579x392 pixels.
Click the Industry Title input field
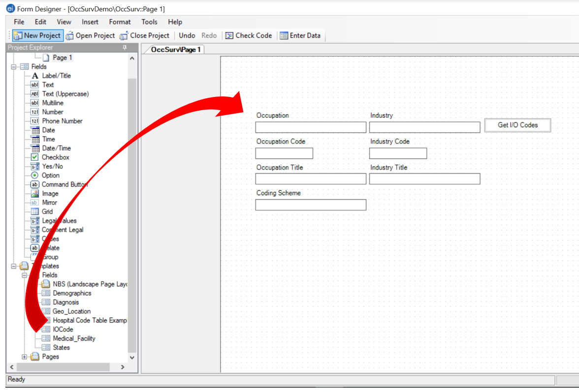click(x=424, y=179)
